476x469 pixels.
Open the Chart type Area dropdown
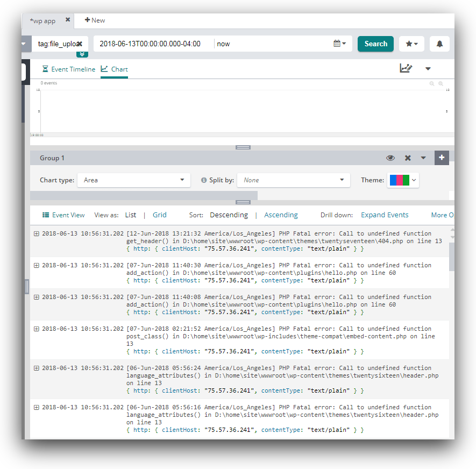point(134,180)
